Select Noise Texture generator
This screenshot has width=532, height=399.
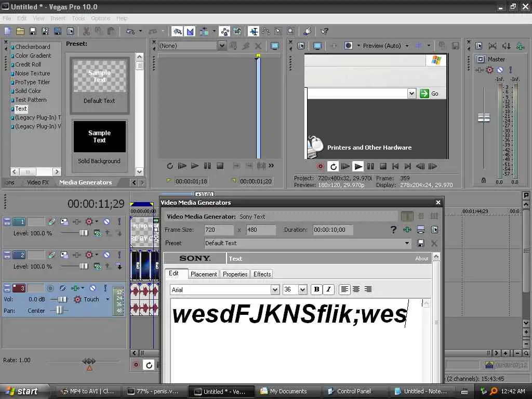33,73
